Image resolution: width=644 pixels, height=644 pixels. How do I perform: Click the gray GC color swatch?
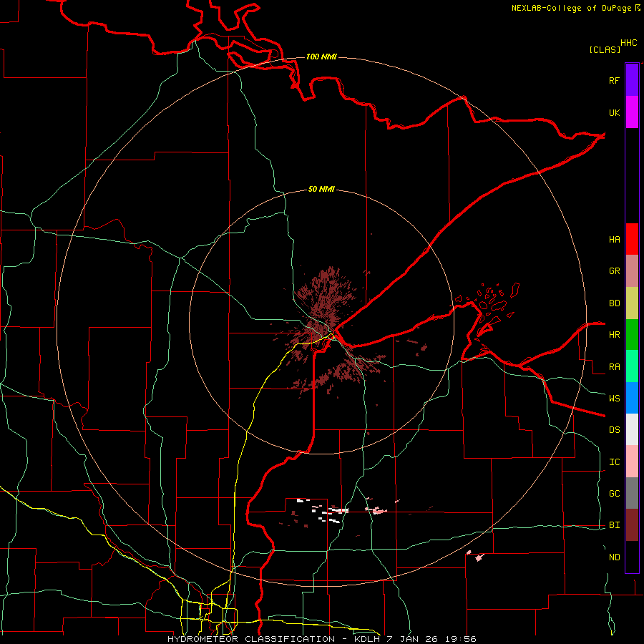[632, 493]
